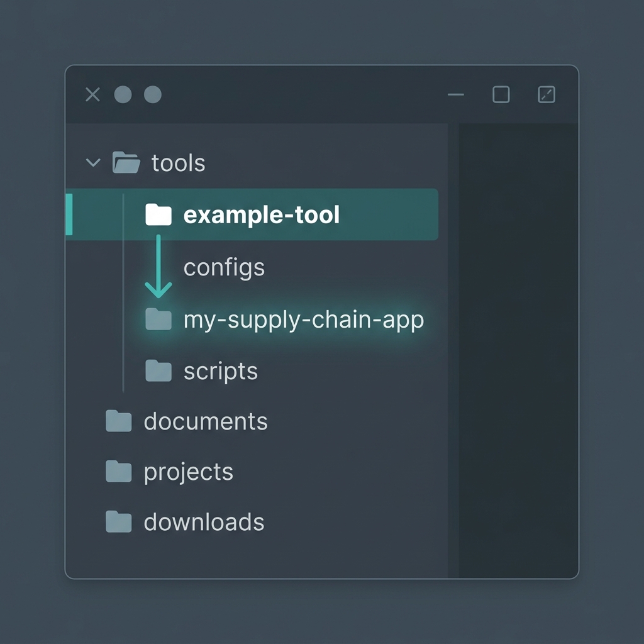This screenshot has width=644, height=644.
Task: Minimize the window with the dash icon
Action: (x=456, y=94)
